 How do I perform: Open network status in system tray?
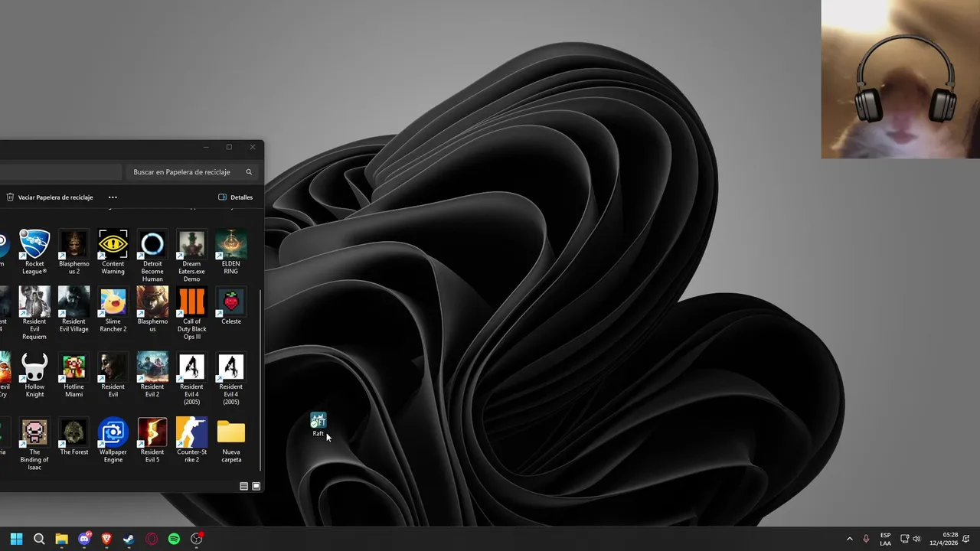tap(904, 539)
